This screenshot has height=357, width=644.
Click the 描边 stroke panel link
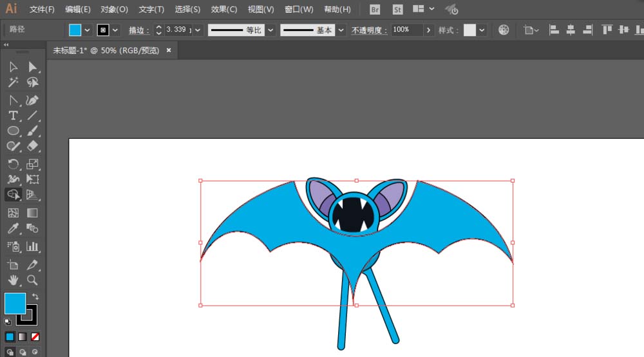click(x=138, y=30)
